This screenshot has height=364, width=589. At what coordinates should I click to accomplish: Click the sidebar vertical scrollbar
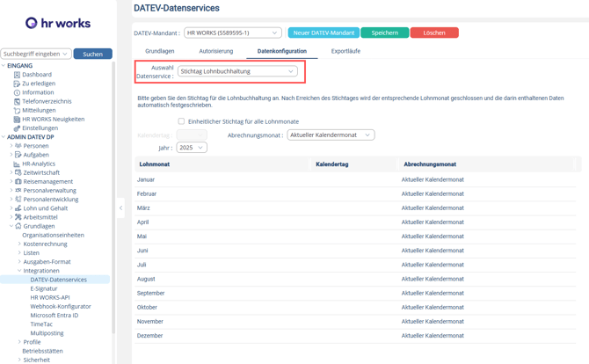coord(113,197)
